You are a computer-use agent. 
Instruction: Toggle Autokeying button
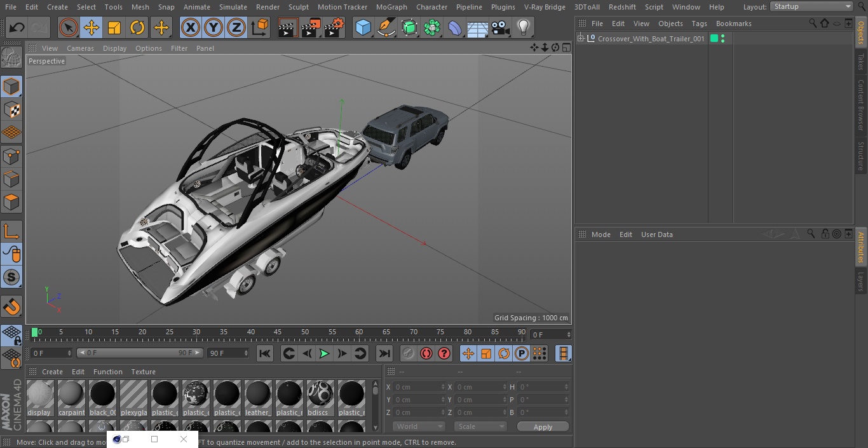click(x=426, y=353)
